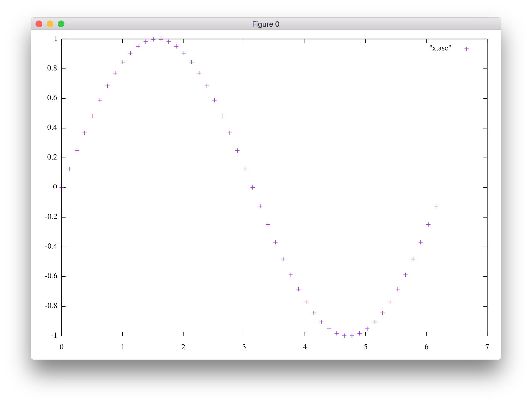Click the "Figure 0" window title
The image size is (532, 404).
coord(265,24)
